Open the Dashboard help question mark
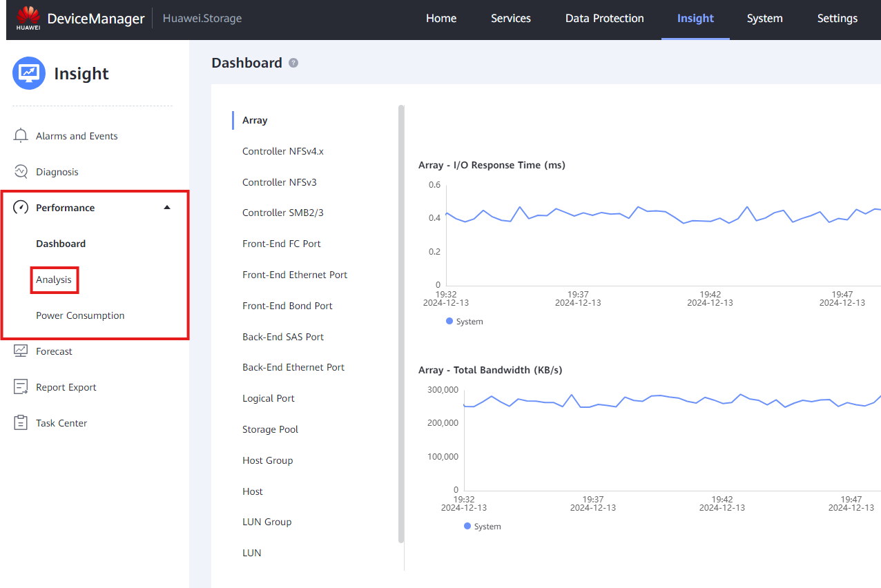Viewport: 881px width, 588px height. coord(293,63)
